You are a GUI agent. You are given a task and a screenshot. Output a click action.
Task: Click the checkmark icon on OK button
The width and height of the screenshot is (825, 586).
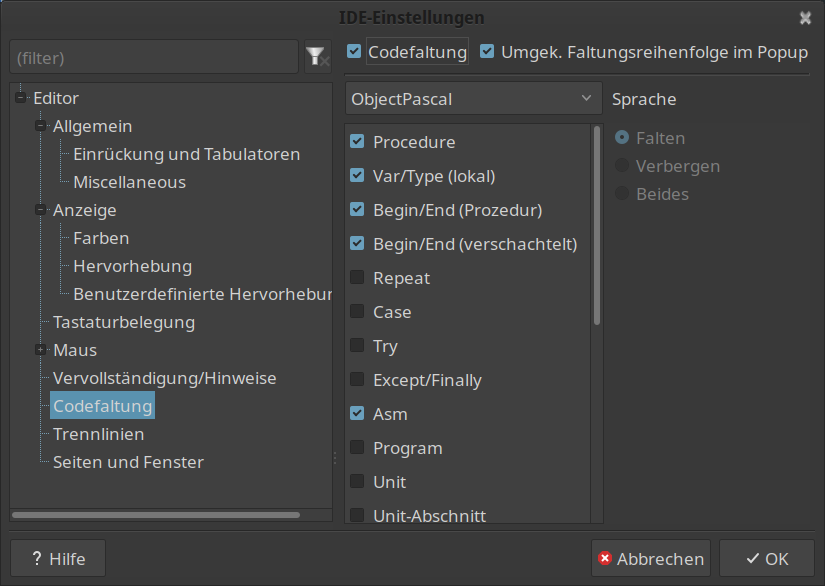coord(752,558)
